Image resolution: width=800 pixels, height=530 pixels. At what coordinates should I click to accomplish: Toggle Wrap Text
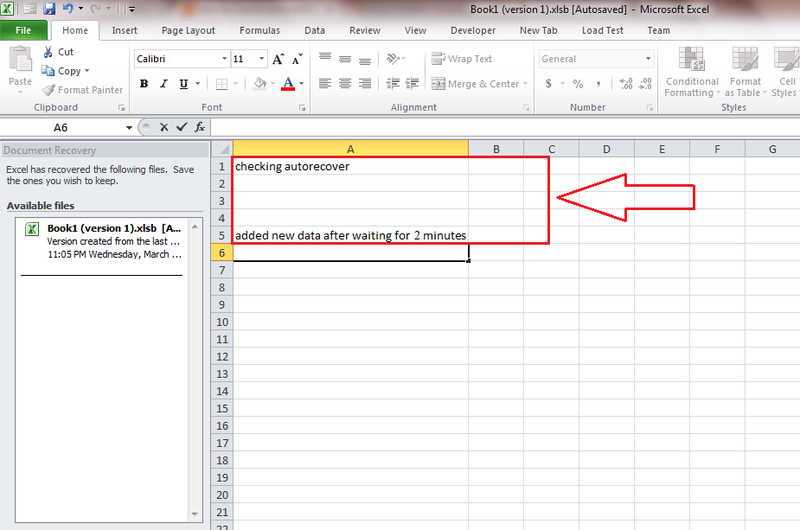click(x=462, y=59)
